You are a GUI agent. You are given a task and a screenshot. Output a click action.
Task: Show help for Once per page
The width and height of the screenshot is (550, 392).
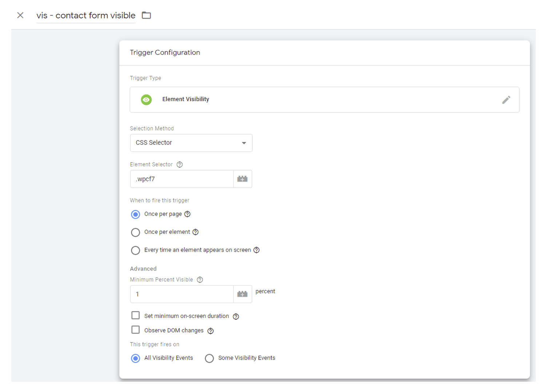[187, 214]
